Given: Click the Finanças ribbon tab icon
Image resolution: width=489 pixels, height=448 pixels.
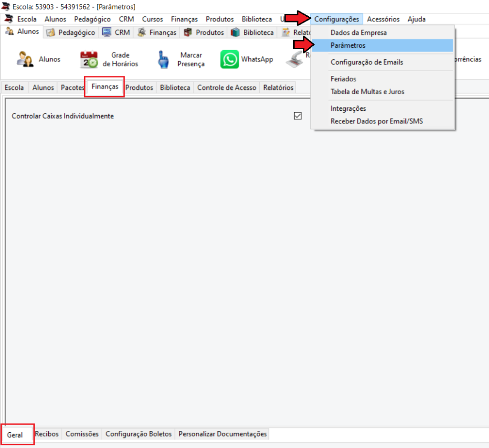Looking at the screenshot, I should 142,32.
